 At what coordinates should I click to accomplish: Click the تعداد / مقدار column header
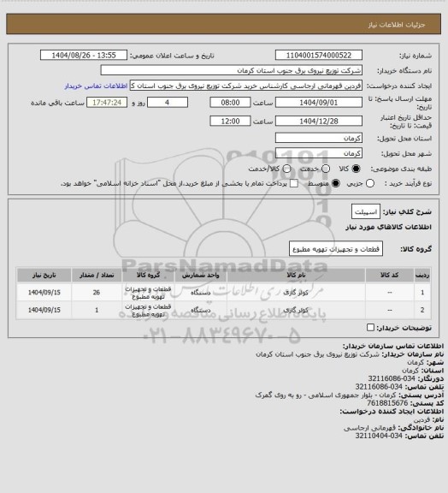(x=97, y=275)
